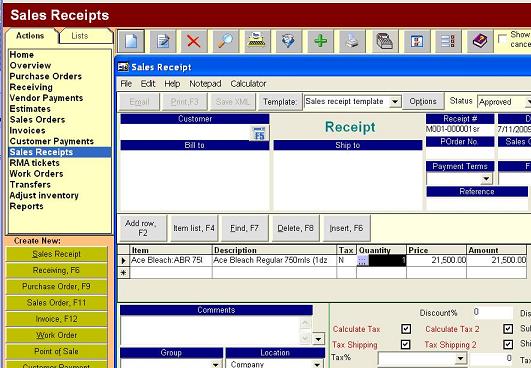Select Purchase Orders in Actions list
The image size is (531, 368).
tap(60, 76)
